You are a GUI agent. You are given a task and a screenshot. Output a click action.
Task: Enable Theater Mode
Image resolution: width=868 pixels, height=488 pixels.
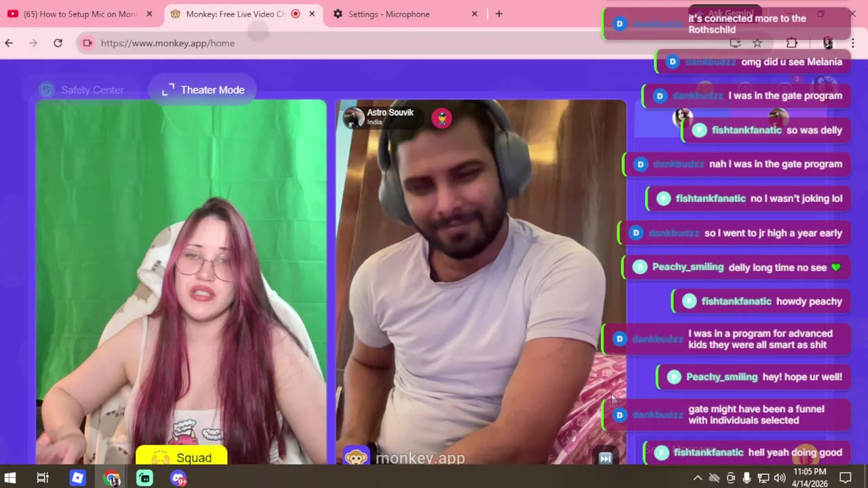tap(203, 89)
